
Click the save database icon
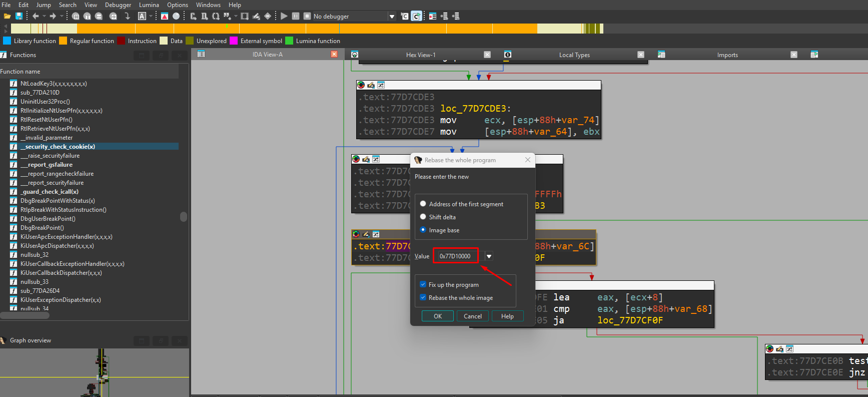click(x=19, y=16)
